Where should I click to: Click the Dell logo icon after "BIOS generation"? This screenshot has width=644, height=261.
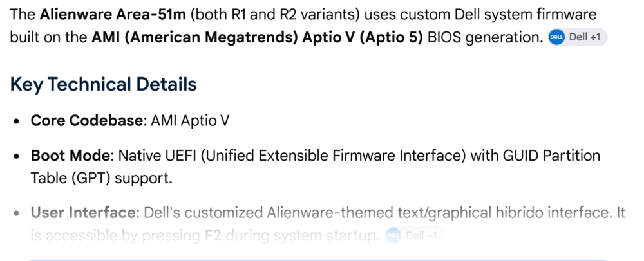click(556, 37)
